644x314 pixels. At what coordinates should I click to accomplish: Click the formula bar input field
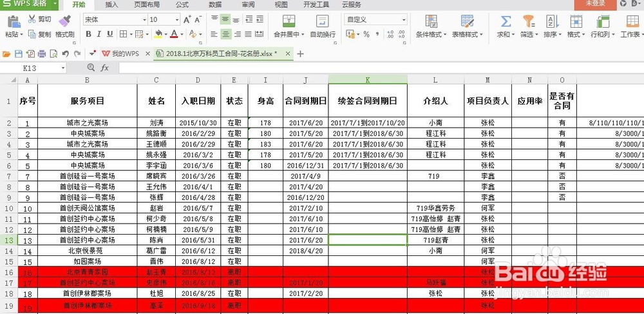(x=381, y=68)
